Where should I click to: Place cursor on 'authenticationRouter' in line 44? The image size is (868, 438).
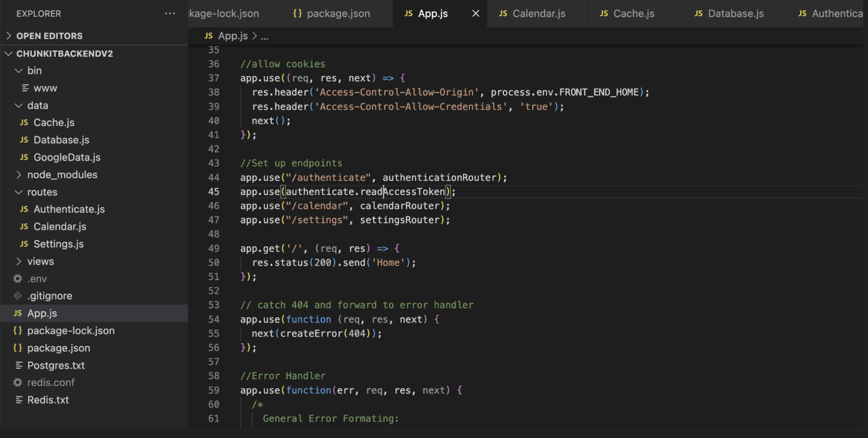[439, 178]
